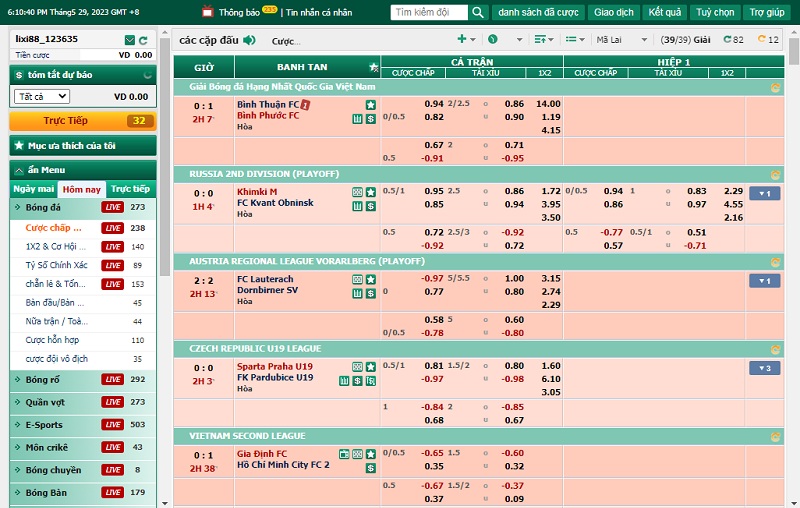Screen dimensions: 800x508
Task: Favorite the FC Lauterach match star
Action: tap(371, 280)
